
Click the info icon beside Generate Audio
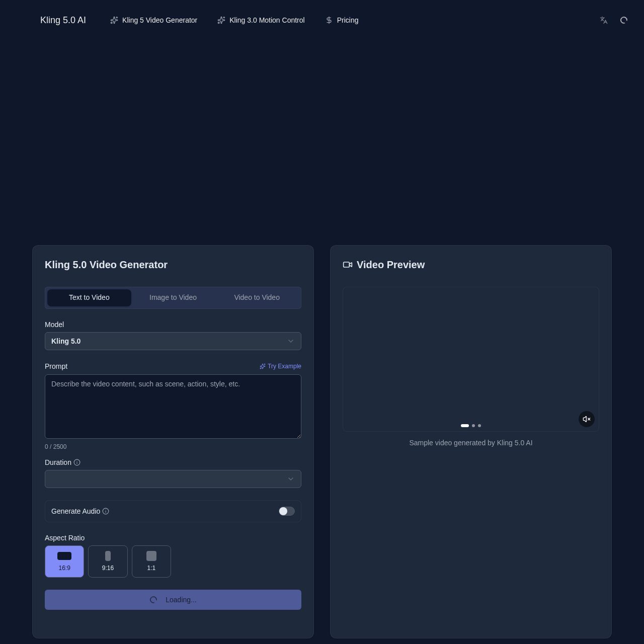coord(106,511)
